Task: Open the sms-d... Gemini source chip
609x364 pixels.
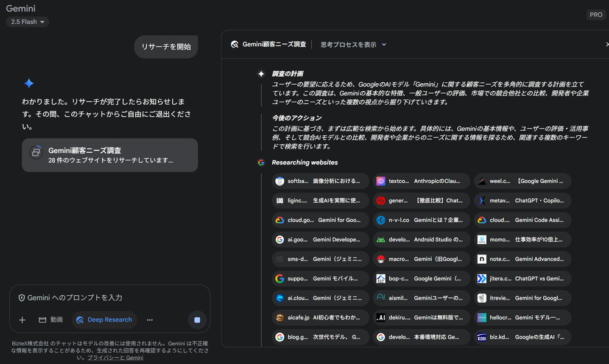Action: click(x=320, y=259)
